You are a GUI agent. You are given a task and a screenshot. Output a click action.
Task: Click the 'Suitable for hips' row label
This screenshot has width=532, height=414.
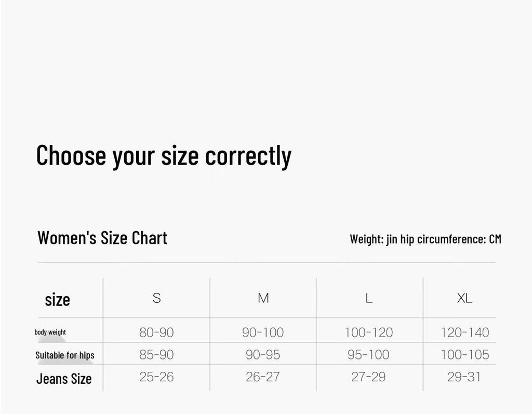point(65,355)
